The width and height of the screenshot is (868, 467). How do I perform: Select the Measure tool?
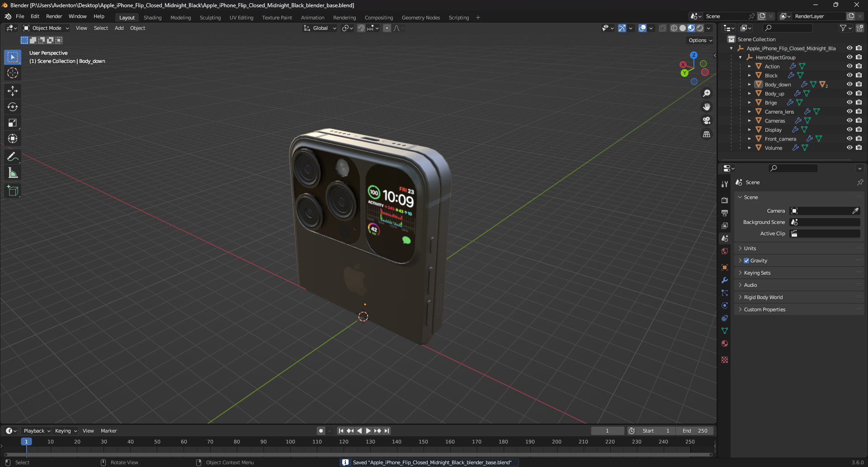(x=13, y=173)
